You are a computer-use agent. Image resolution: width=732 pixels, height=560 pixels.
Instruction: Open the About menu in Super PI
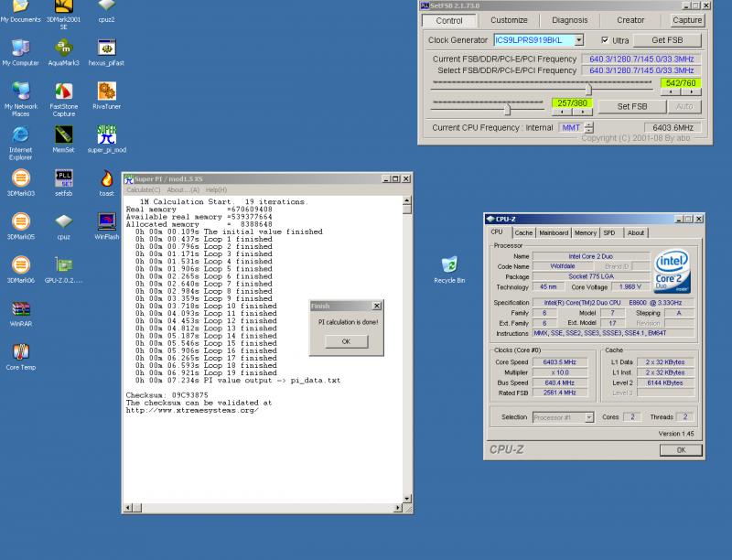(183, 190)
